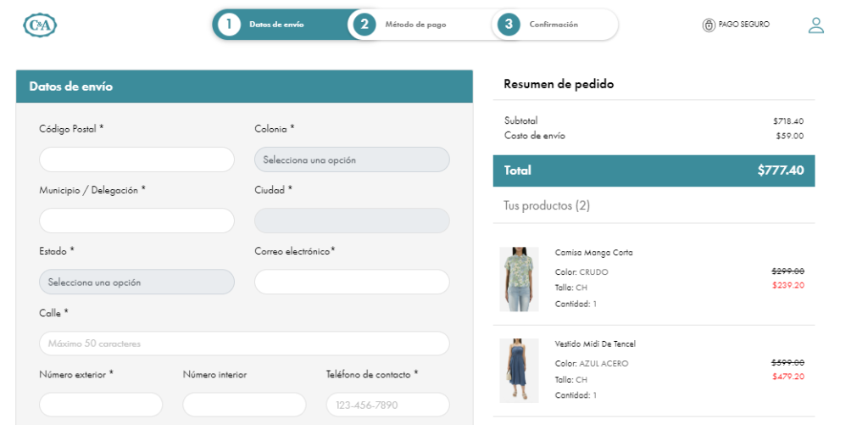Click the Ciudad field
The width and height of the screenshot is (868, 425).
tap(352, 221)
